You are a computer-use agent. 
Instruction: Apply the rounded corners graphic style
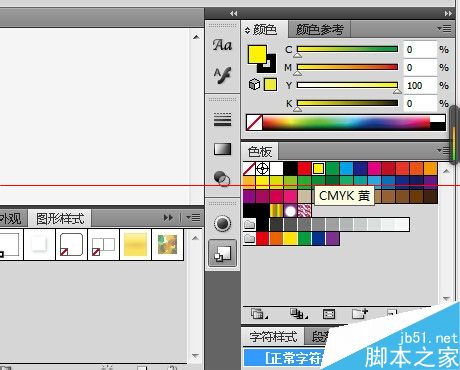click(71, 245)
